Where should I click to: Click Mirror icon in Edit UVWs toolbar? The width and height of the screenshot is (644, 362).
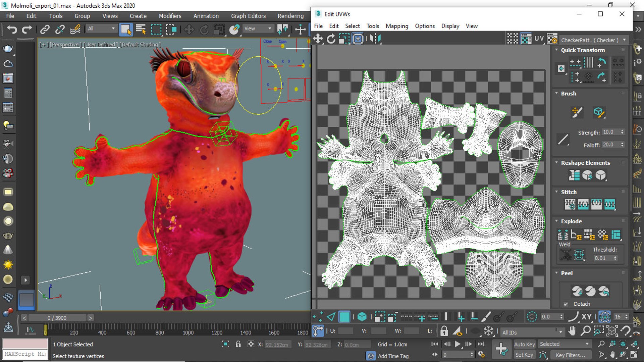pyautogui.click(x=375, y=39)
